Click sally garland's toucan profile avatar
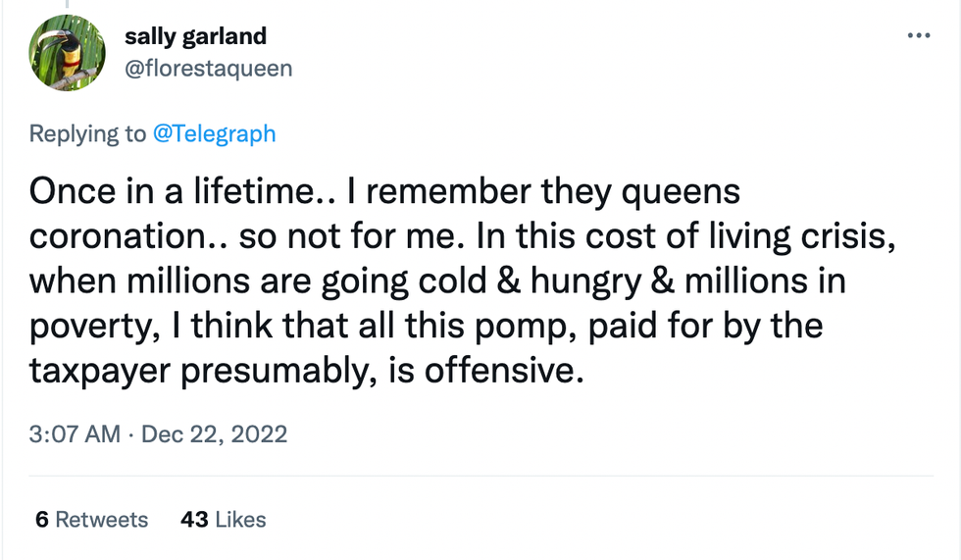961x560 pixels. (x=67, y=54)
